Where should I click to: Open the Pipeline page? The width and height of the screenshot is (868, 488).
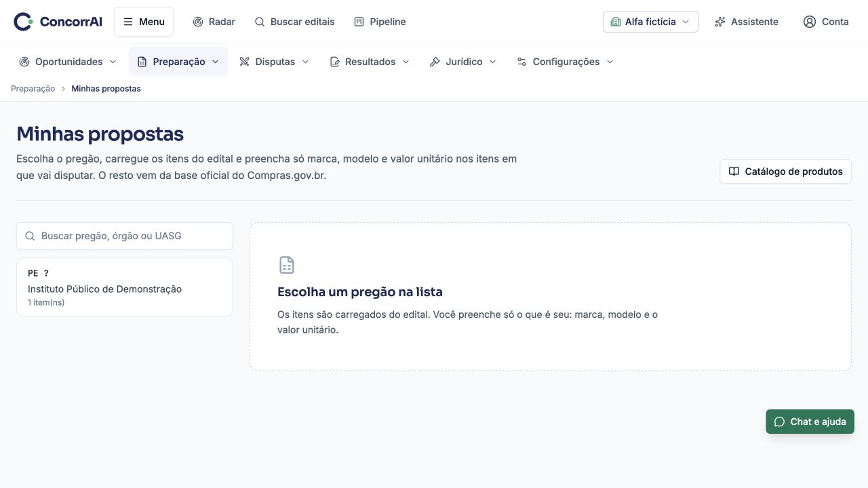tap(380, 22)
